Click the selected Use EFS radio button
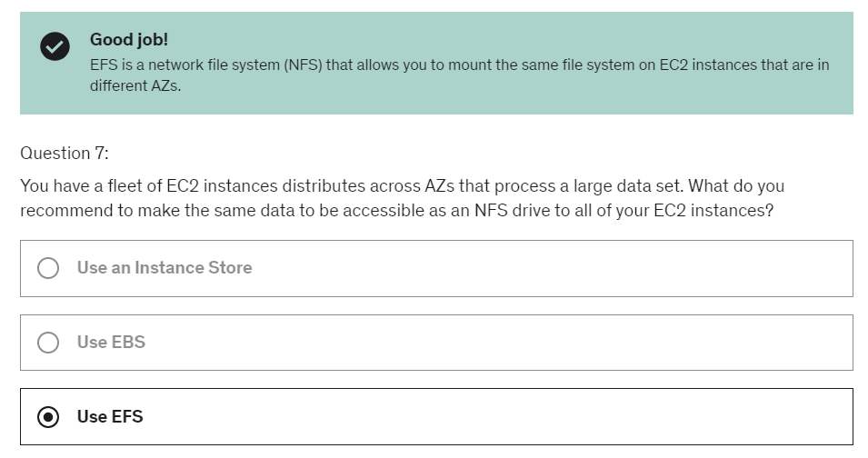Viewport: 868px width, 458px height. point(48,417)
